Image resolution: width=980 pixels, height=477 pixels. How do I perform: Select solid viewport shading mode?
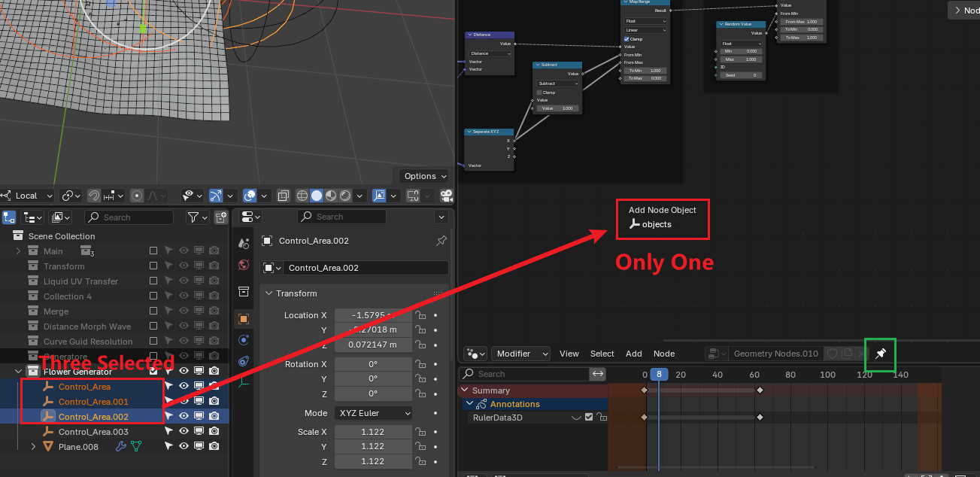coord(317,196)
